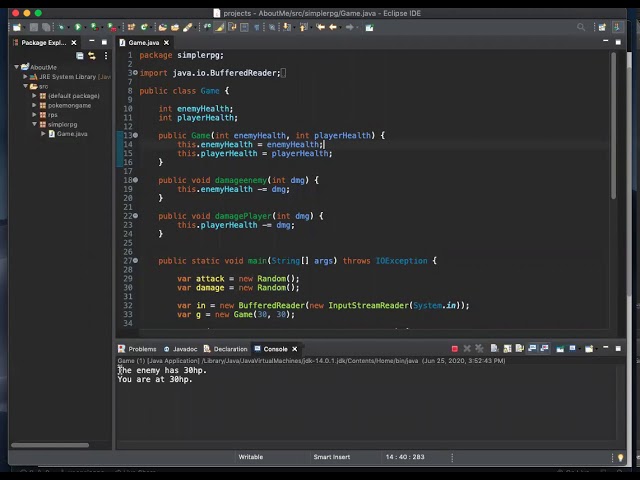Expand the pokemongame package node

coord(34,105)
